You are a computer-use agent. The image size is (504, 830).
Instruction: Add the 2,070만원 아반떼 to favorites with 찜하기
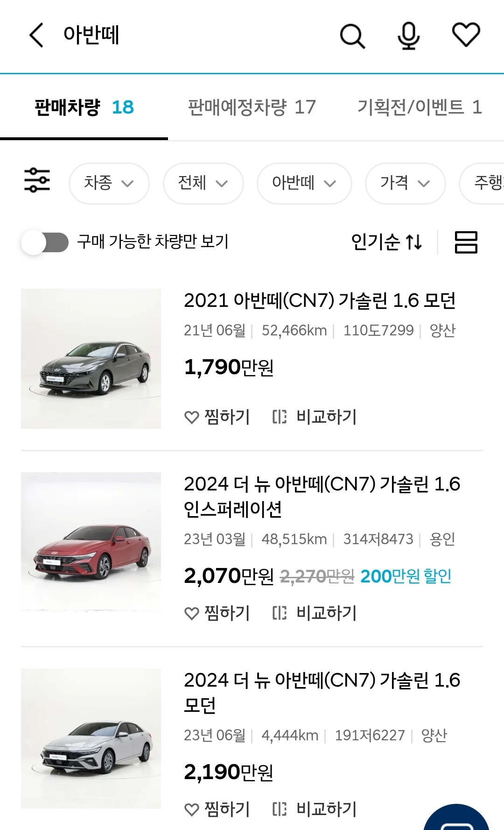[x=217, y=613]
